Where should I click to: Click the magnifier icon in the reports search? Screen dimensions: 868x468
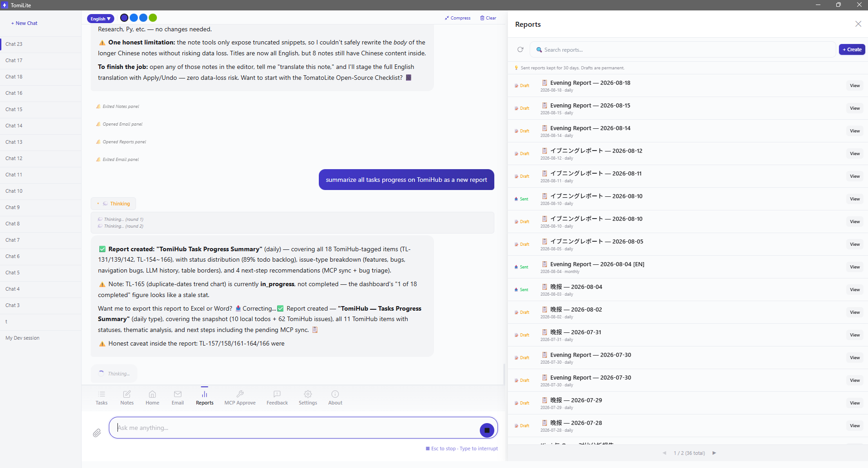coord(539,49)
